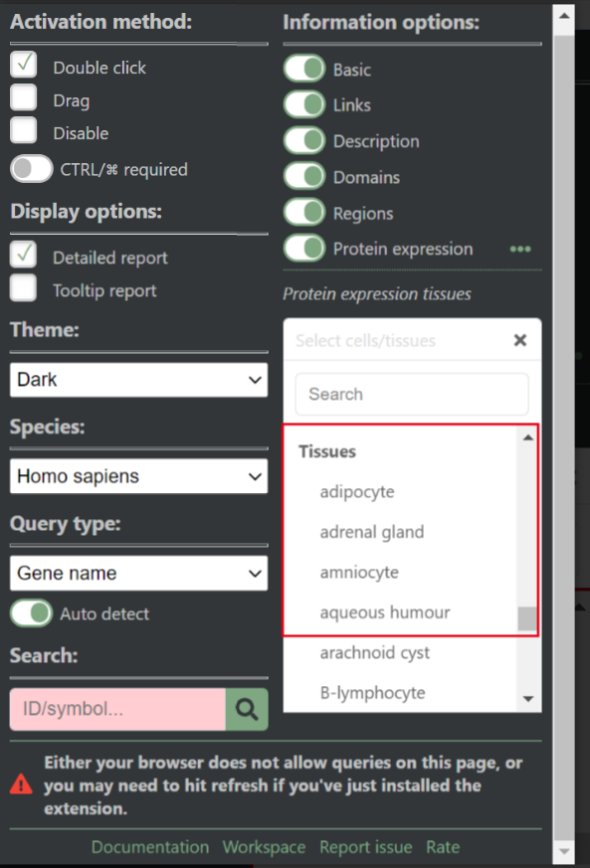Open the Select cells/tissues dropdown

412,340
